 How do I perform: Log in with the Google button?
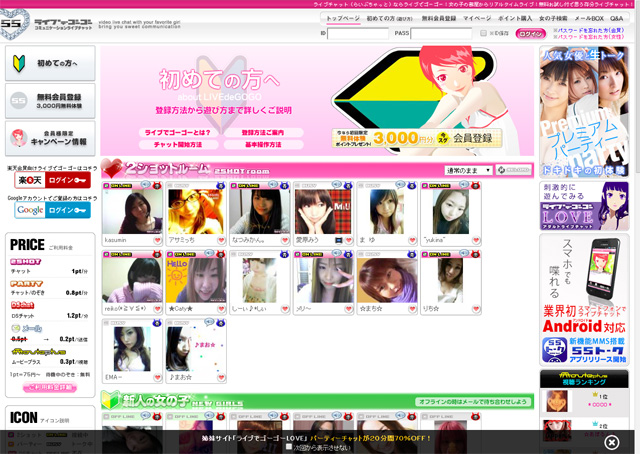(52, 210)
